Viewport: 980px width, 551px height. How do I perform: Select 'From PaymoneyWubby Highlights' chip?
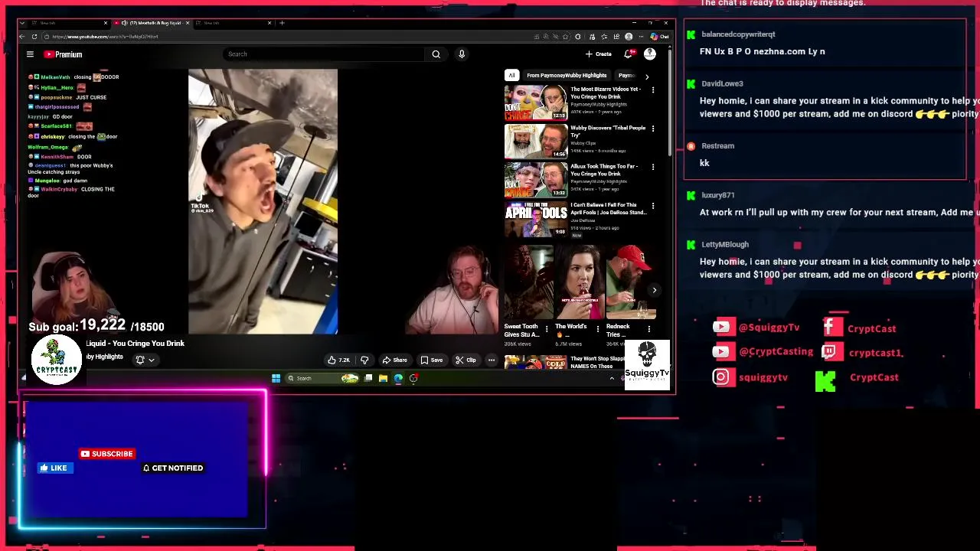click(x=567, y=76)
